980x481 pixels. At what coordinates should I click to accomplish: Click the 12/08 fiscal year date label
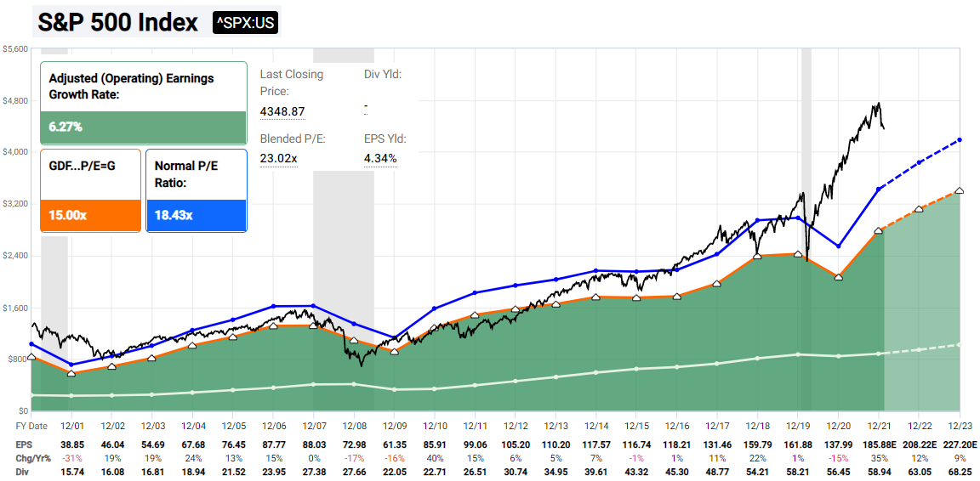click(355, 424)
